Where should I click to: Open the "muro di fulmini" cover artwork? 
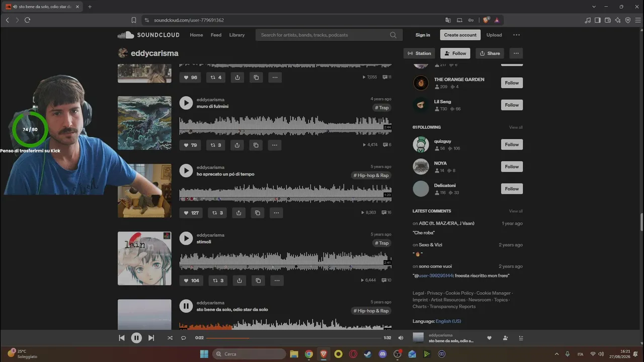tap(144, 123)
